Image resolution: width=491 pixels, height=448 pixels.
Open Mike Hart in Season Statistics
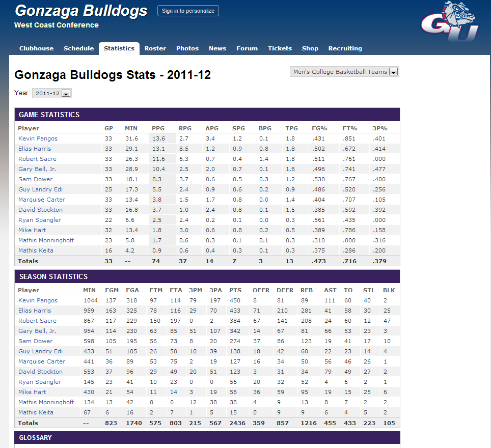32,392
